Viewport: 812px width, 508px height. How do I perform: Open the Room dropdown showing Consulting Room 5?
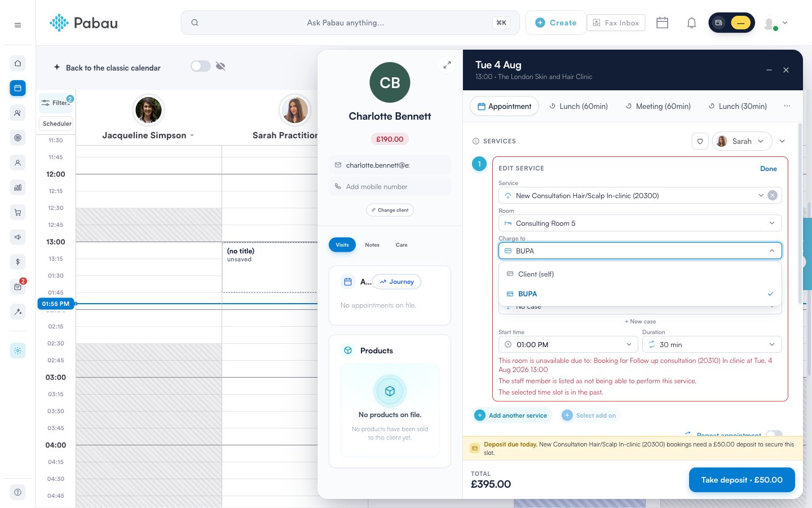click(640, 223)
